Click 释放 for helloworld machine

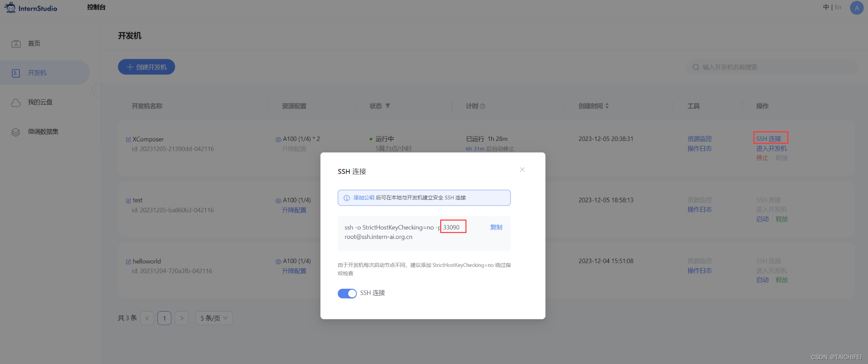(782, 280)
